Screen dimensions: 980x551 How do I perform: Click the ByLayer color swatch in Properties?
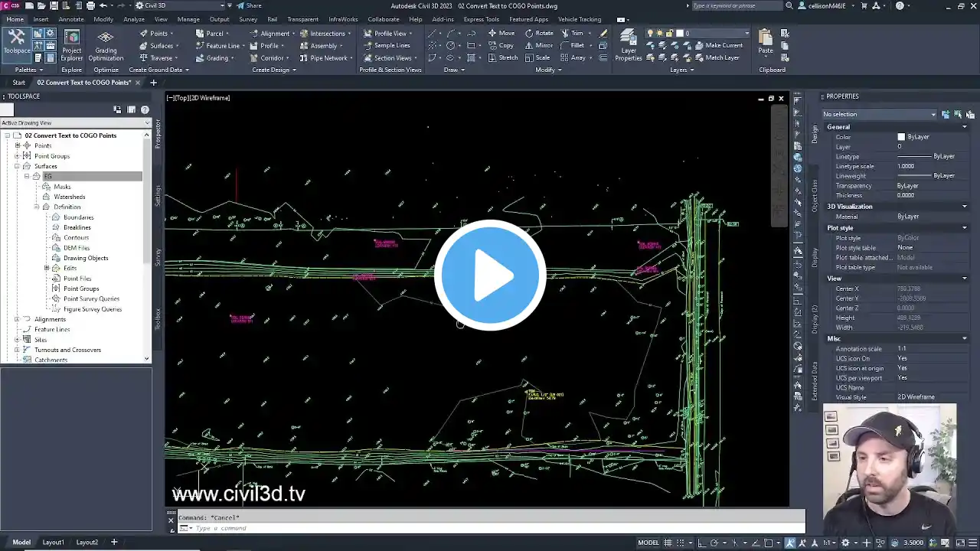click(901, 137)
